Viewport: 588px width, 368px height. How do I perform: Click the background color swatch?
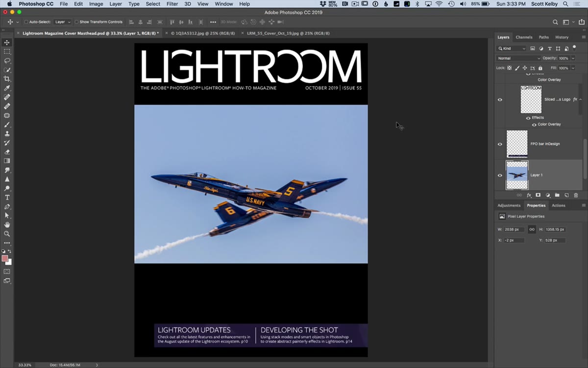[x=9, y=262]
